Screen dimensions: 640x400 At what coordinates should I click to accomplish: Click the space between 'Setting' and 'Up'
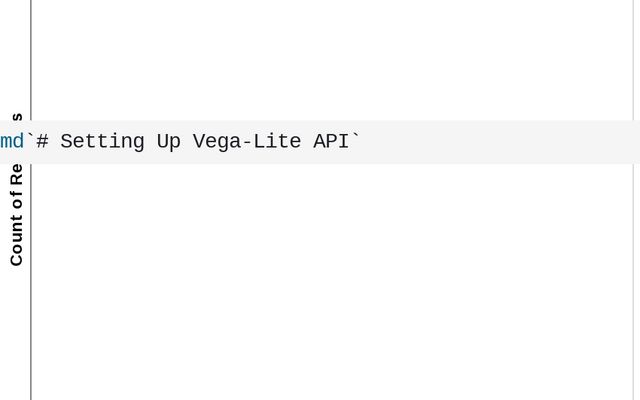(x=150, y=142)
